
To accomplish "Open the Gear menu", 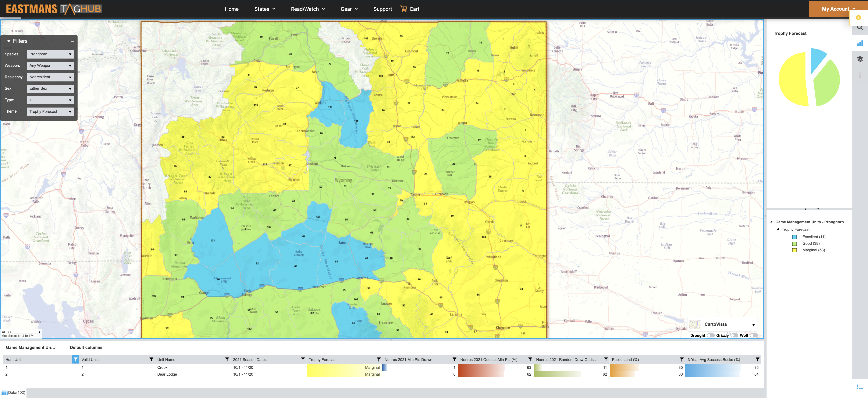I will 349,9.
